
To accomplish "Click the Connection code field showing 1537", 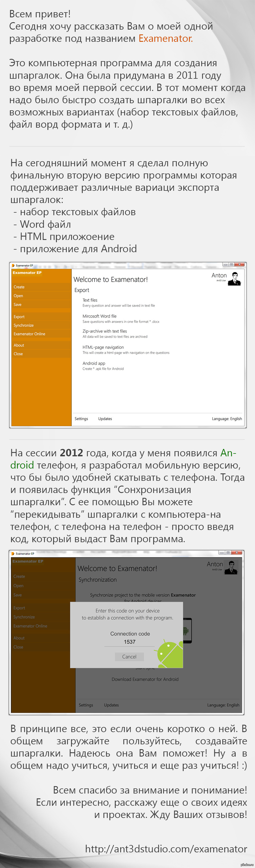I will pyautogui.click(x=129, y=642).
